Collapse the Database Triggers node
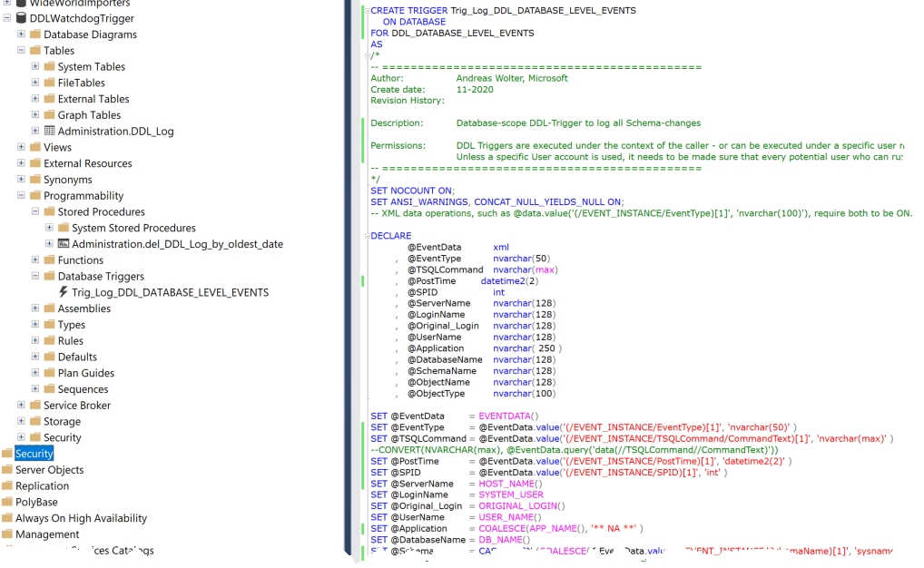 click(x=35, y=276)
